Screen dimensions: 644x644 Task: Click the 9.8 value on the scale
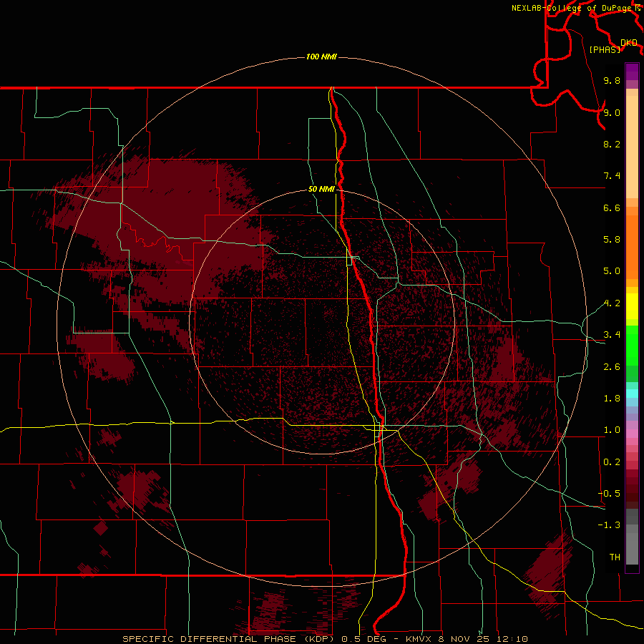612,80
